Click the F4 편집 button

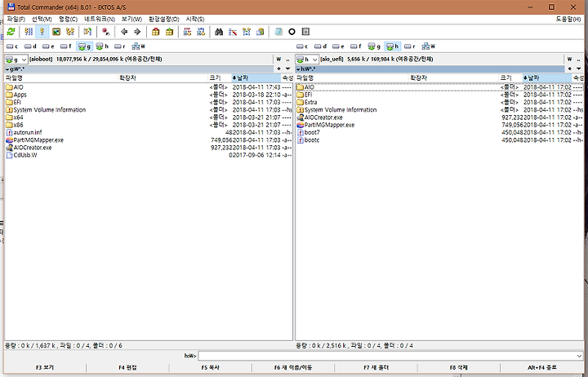(127, 368)
